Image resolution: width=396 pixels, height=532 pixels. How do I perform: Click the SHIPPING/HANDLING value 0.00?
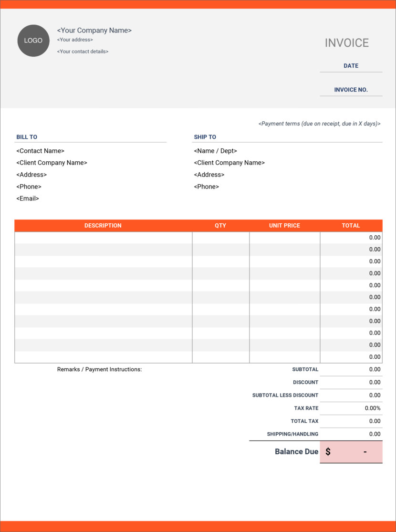point(375,434)
